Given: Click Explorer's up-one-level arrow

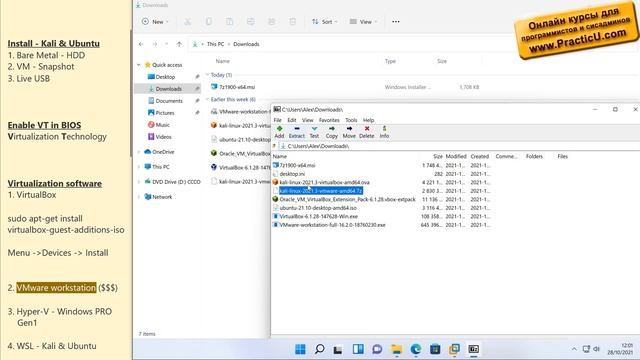Looking at the screenshot, I should tap(179, 44).
